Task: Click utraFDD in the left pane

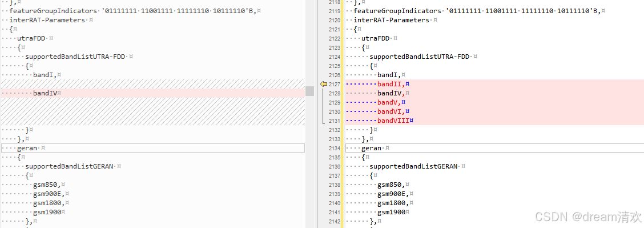Action: click(31, 38)
